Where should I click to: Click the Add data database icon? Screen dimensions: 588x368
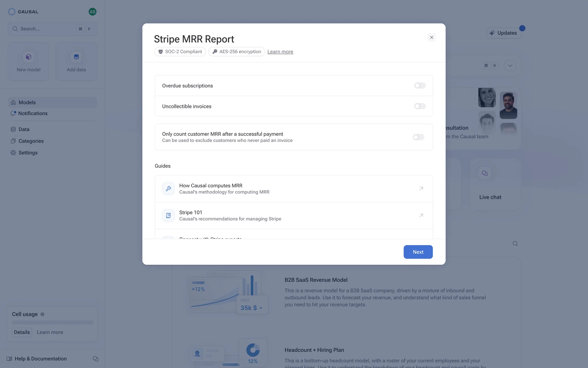point(76,57)
